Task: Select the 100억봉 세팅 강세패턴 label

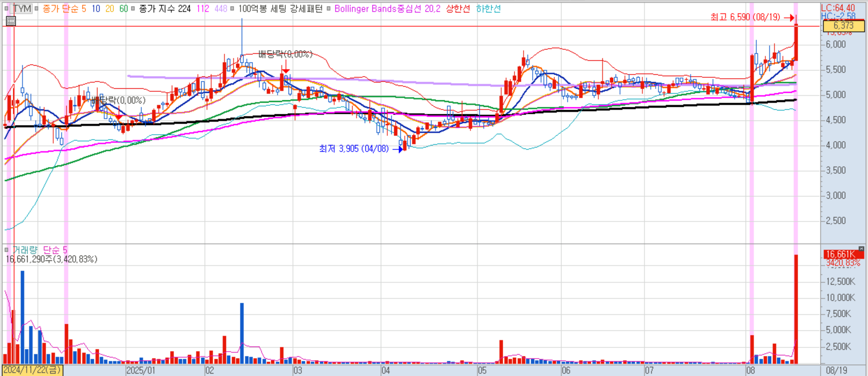Action: tap(280, 8)
